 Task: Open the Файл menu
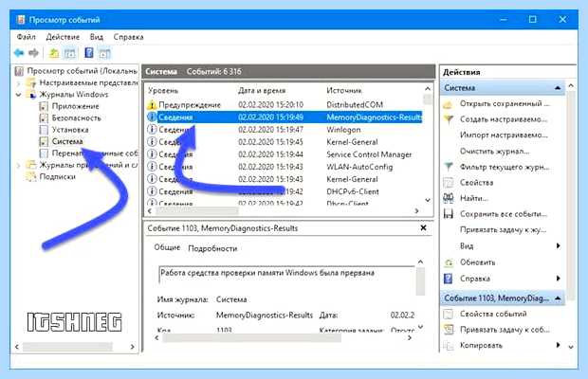(x=27, y=37)
